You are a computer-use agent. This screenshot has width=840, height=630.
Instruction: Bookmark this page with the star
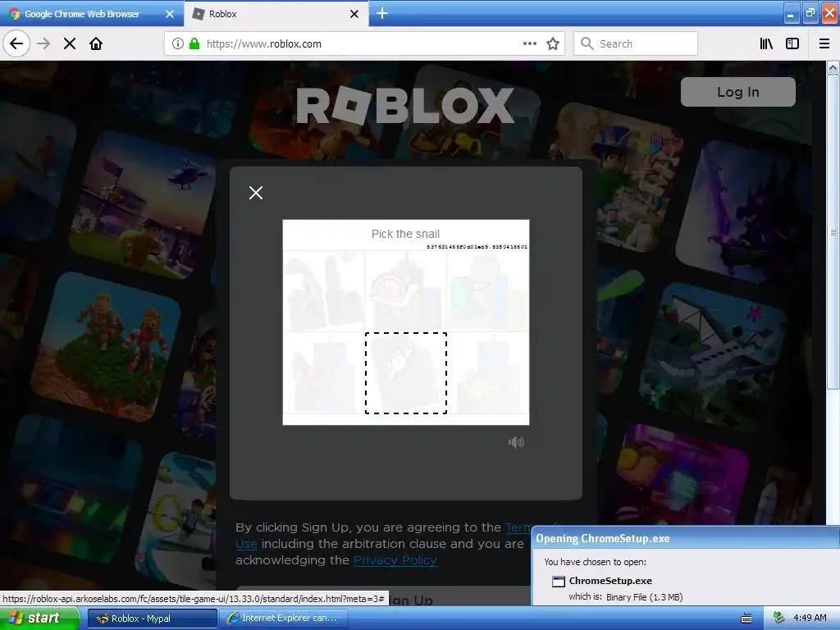pyautogui.click(x=553, y=43)
